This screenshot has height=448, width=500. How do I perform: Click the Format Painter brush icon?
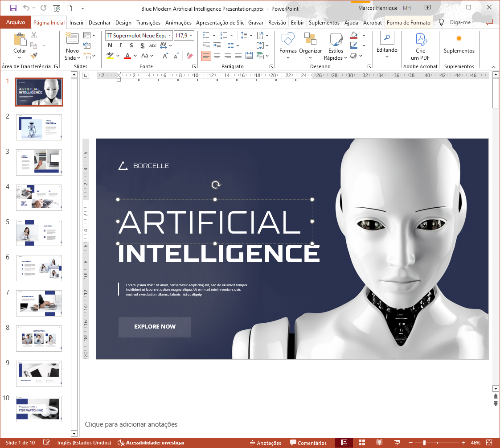point(34,56)
